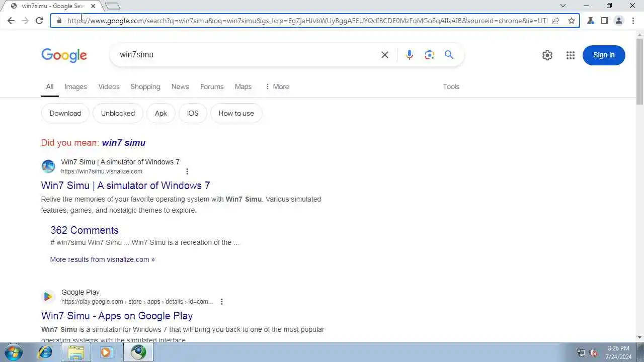Screen dimensions: 644x362
Task: Click the Download suggestion chip
Action: tap(65, 113)
